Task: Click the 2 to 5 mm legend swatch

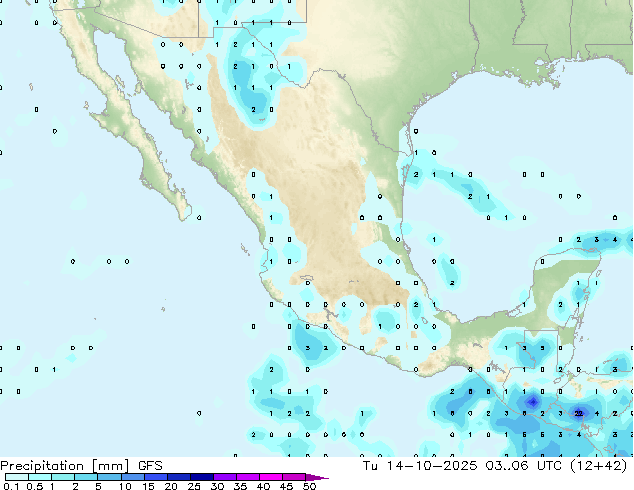Action: click(86, 477)
